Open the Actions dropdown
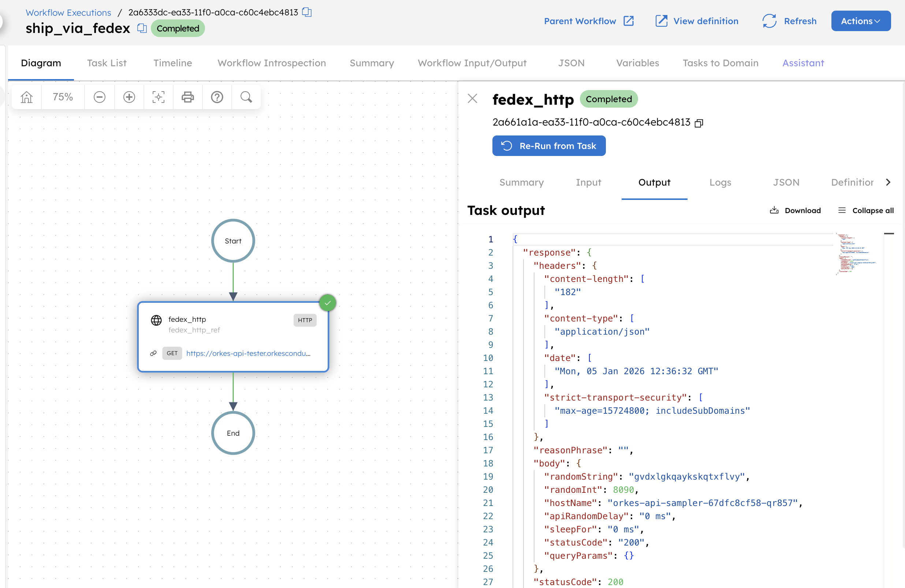905x588 pixels. click(x=861, y=21)
